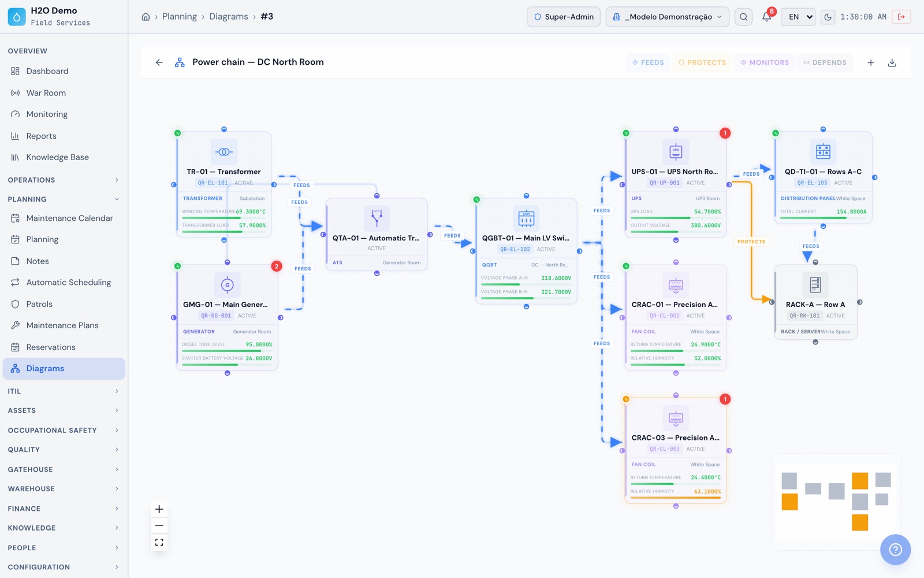The image size is (924, 578).
Task: Click the CRAC-01 fan coil icon
Action: 676,285
